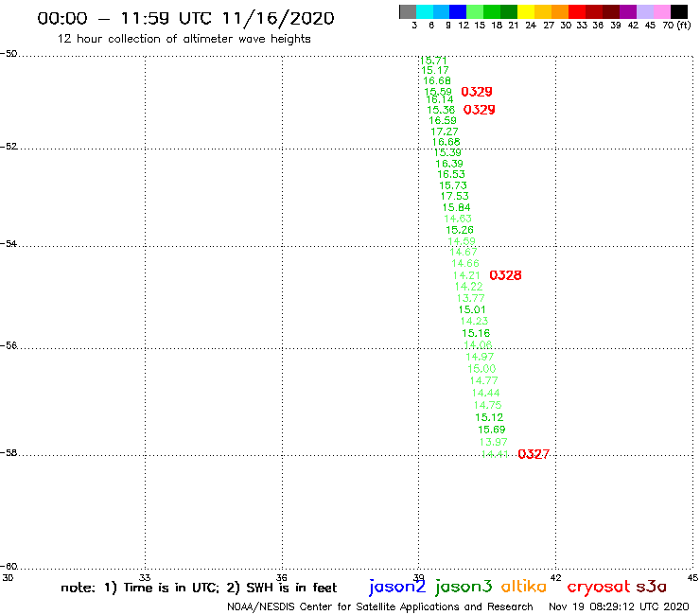Select the wave height reading 16.14
Screen dimensions: 700x615
pos(440,99)
